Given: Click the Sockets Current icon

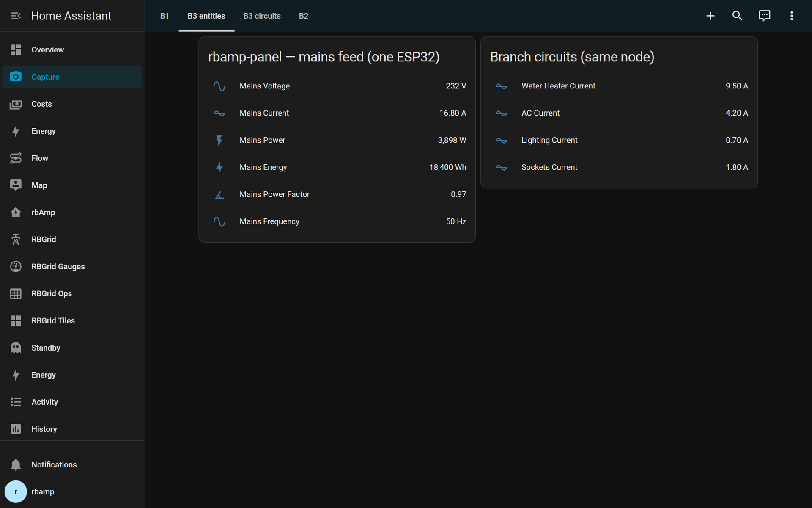Looking at the screenshot, I should (x=501, y=167).
